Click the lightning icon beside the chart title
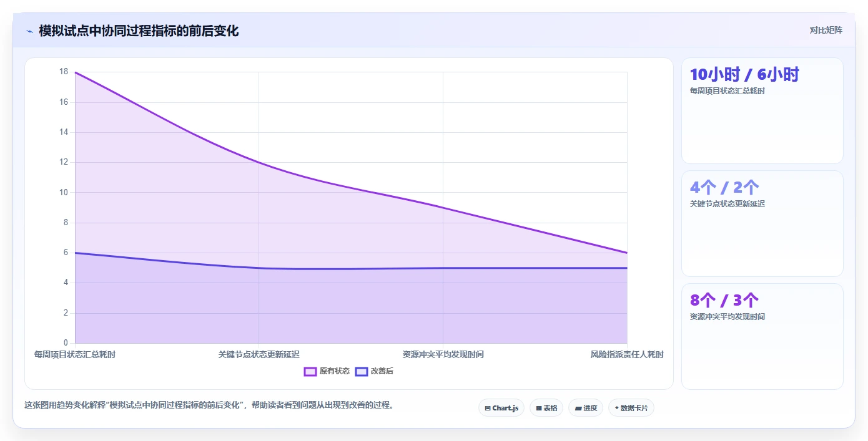The image size is (868, 441). [29, 31]
